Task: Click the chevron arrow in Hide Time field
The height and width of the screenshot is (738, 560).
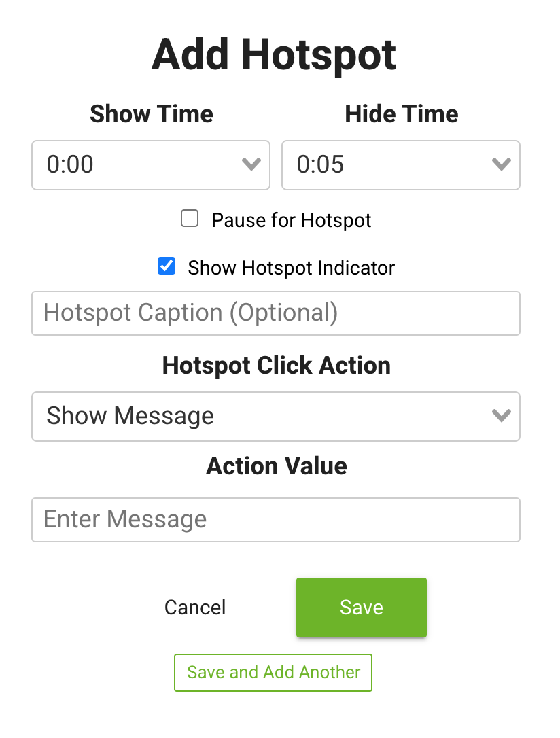Action: (x=502, y=164)
